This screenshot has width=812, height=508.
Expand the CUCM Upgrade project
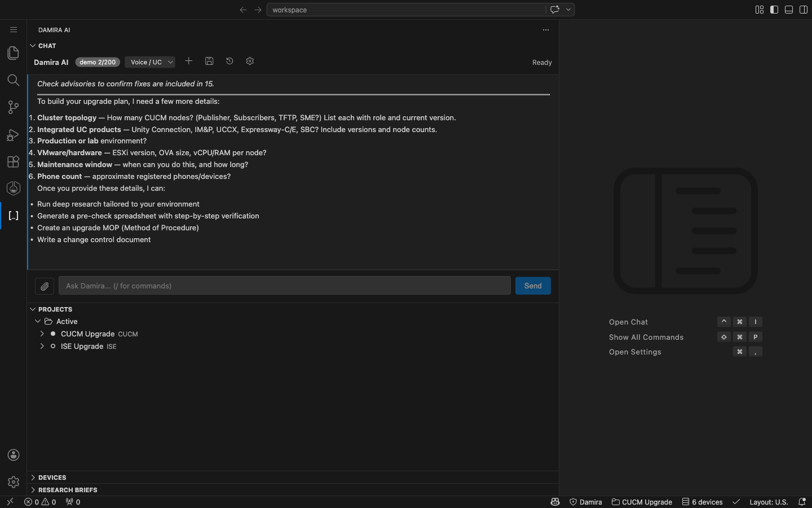(x=42, y=334)
